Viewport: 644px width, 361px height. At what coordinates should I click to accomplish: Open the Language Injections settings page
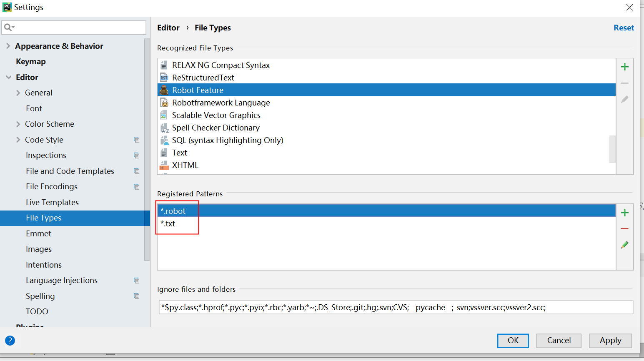coord(62,281)
